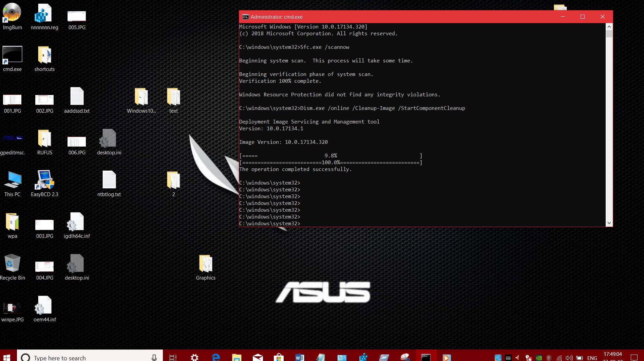
Task: Click the scroll up arrow in cmd window
Action: [609, 26]
